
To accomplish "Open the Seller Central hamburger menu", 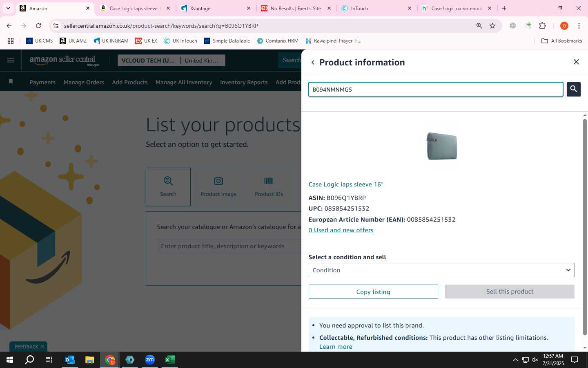I will tap(11, 61).
